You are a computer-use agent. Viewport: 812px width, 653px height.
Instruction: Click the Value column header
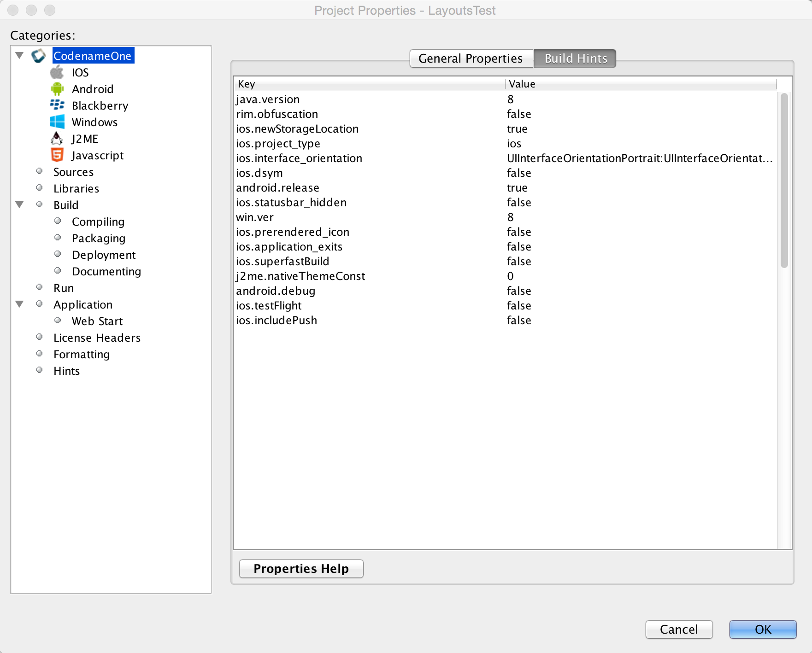point(641,84)
